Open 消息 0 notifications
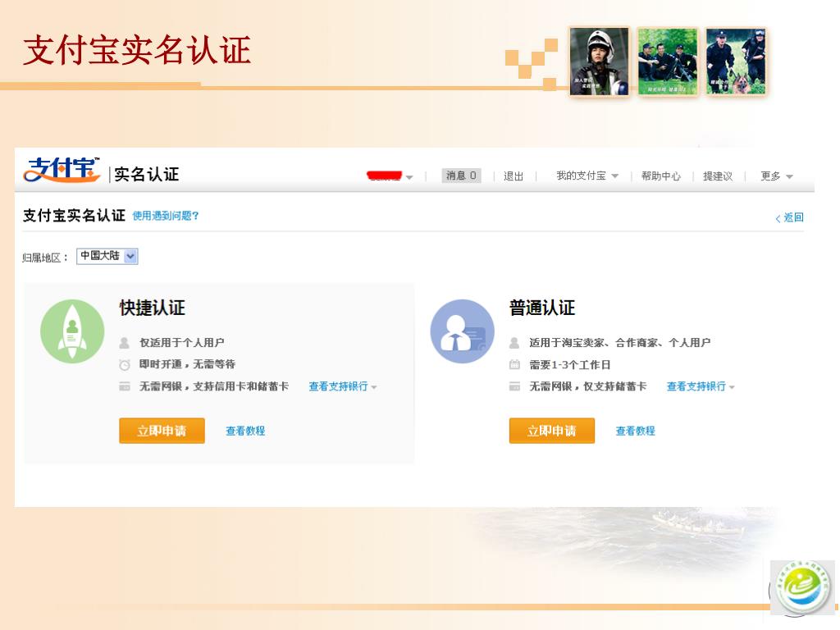Screen dimensions: 840x630 [461, 176]
